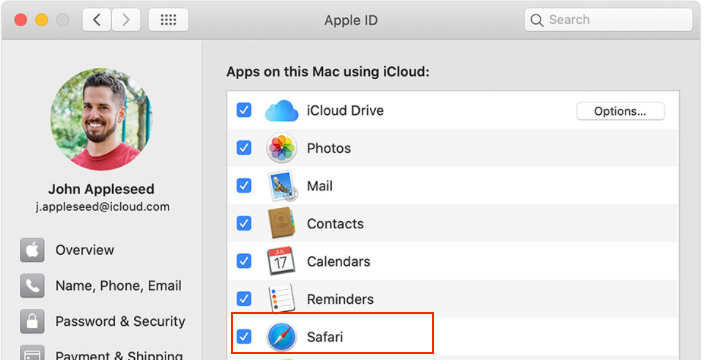Minimize the Apple ID window
Screen dimensions: 710x360
[x=42, y=20]
